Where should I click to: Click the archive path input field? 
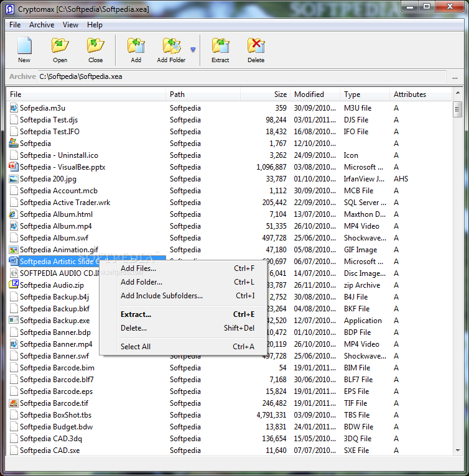point(242,76)
